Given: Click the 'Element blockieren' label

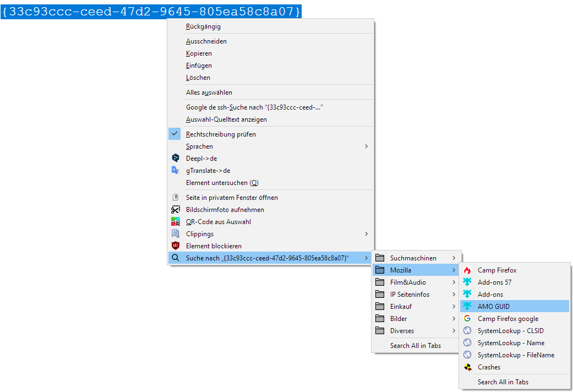Looking at the screenshot, I should 214,246.
